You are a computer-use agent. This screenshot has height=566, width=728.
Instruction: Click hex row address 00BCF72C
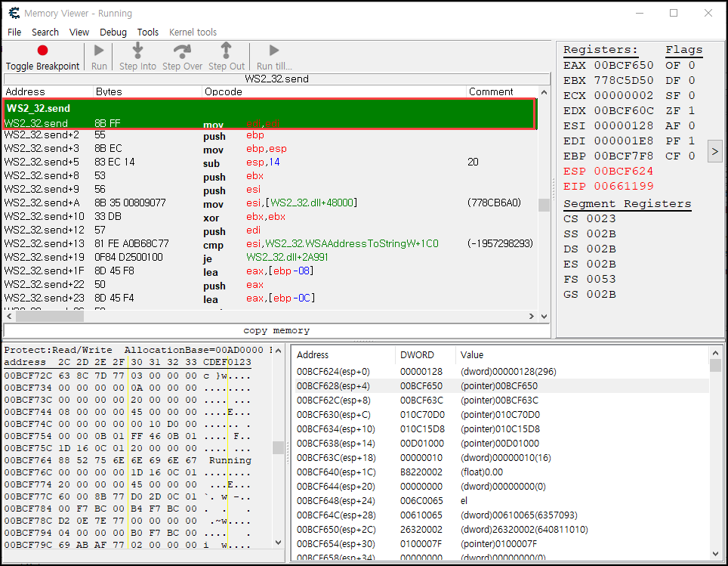[29, 376]
